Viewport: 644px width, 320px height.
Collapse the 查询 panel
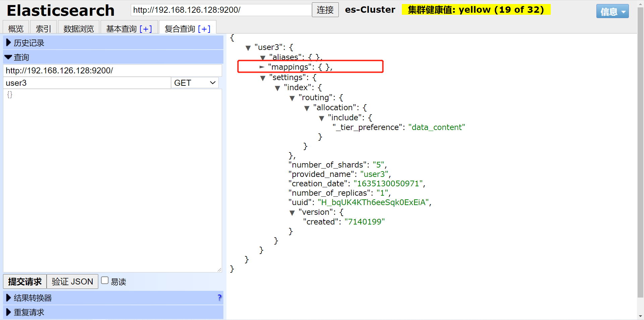click(x=8, y=57)
